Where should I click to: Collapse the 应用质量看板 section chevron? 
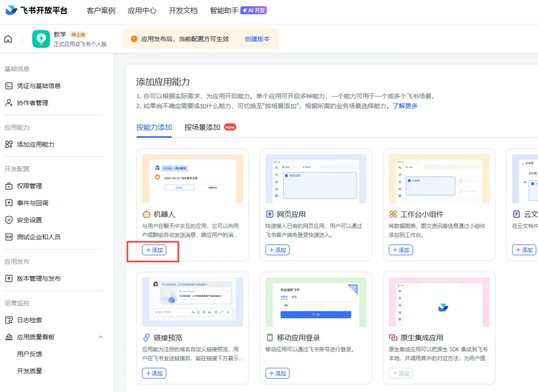101,337
